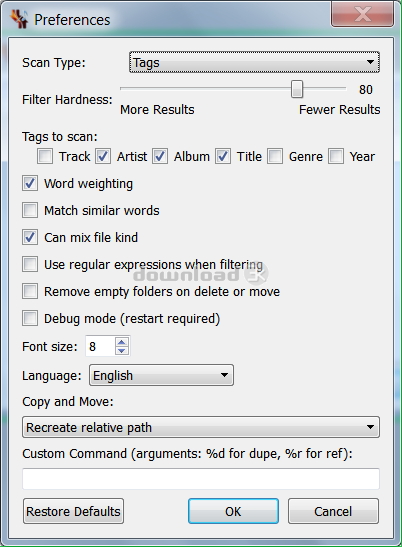Image resolution: width=402 pixels, height=547 pixels.
Task: Open the Scan Type dropdown
Action: pyautogui.click(x=254, y=62)
